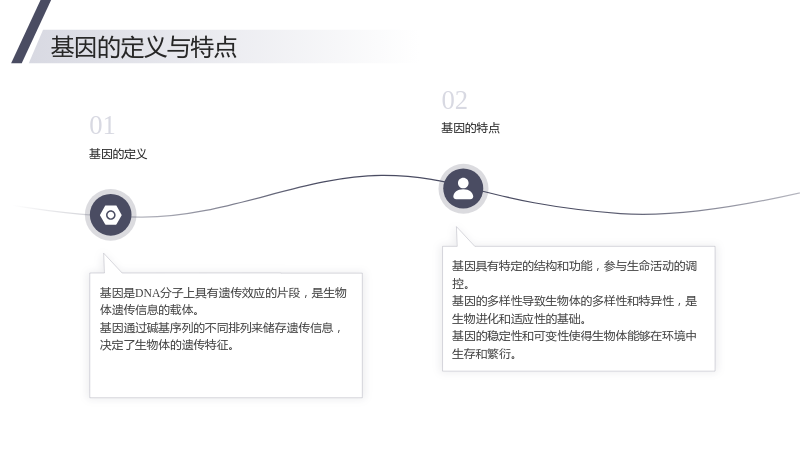Select the wavy line right of person icon
Viewport: 800px width, 450px height.
643,204
